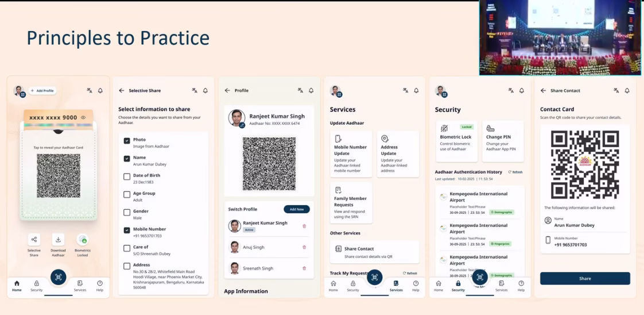Open language switcher on Selective Share screen
Screen dimensions: 644x315
[x=195, y=91]
